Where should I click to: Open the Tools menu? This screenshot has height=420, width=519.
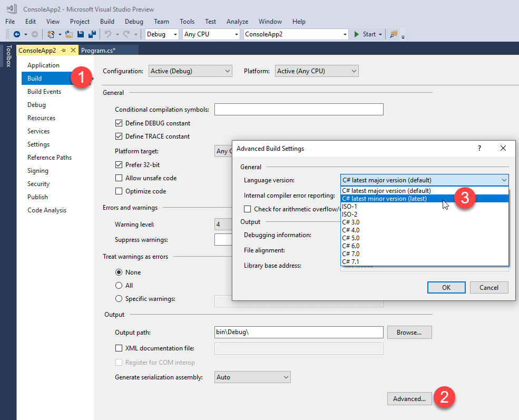pyautogui.click(x=187, y=22)
